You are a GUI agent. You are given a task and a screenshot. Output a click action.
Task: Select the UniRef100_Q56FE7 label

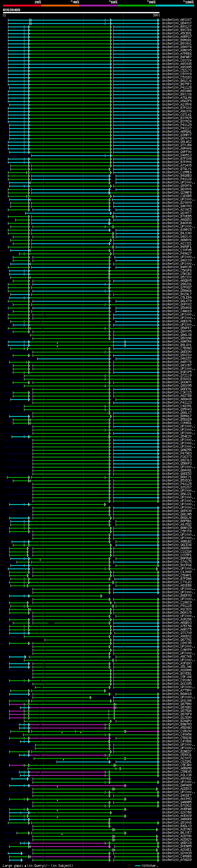click(x=177, y=328)
